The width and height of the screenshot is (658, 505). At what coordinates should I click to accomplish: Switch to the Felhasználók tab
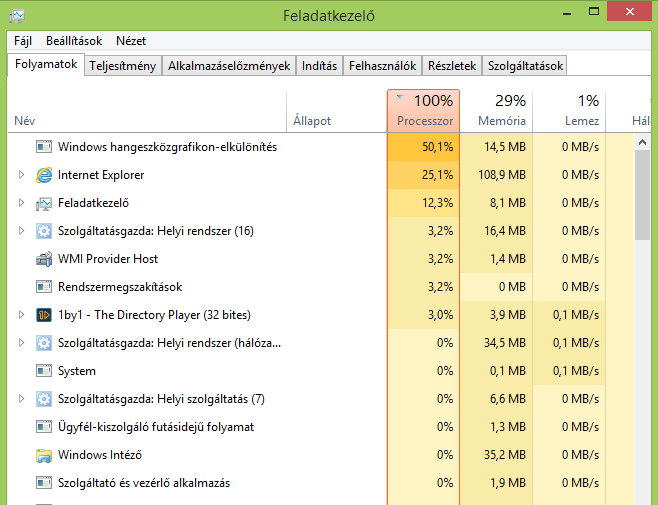click(x=382, y=66)
